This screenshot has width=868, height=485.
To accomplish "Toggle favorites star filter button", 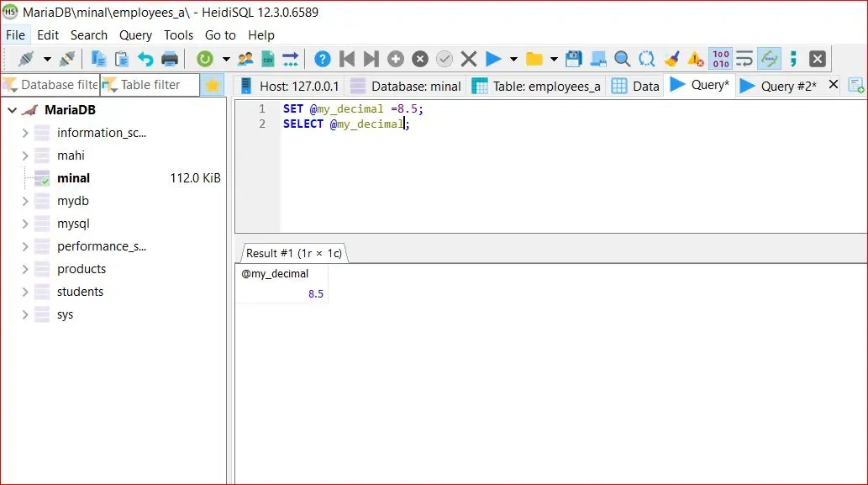I will coord(213,85).
